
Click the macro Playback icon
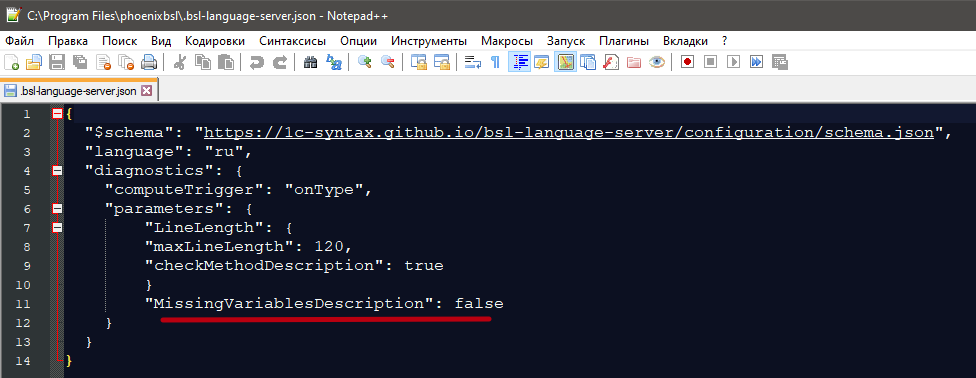click(x=734, y=62)
